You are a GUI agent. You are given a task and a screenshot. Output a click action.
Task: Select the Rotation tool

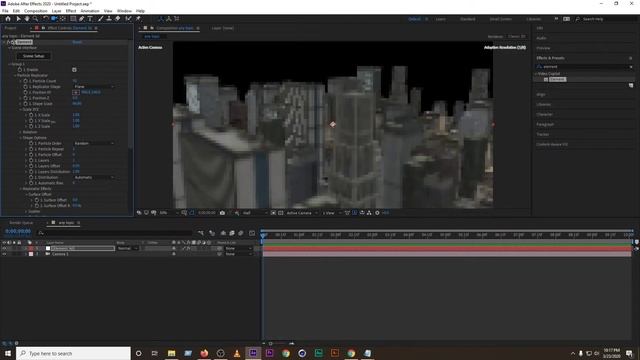(x=45, y=19)
